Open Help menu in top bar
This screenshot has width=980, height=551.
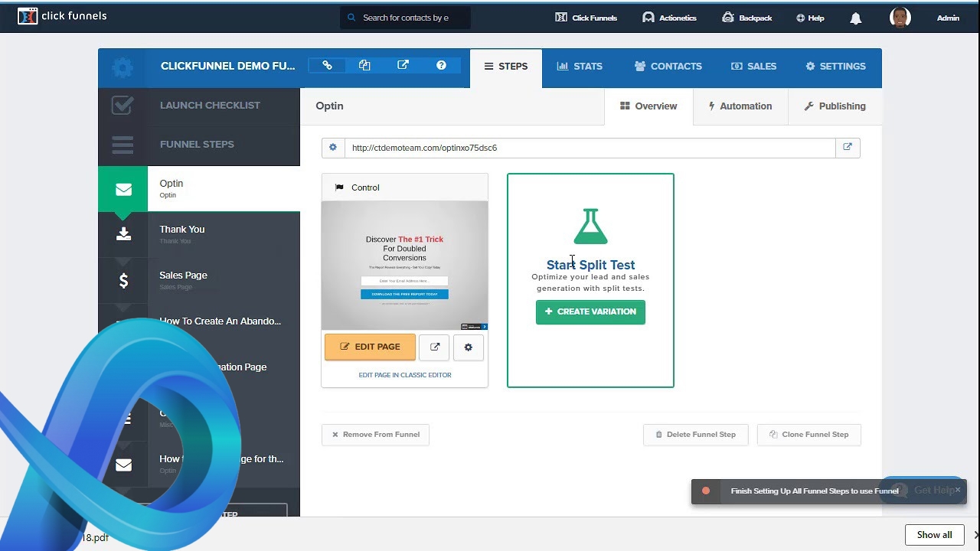(x=810, y=18)
